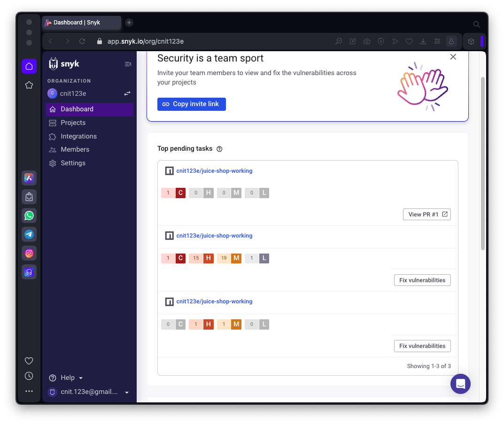Go back to previous page
Viewport: 504px width, 424px height.
point(50,41)
